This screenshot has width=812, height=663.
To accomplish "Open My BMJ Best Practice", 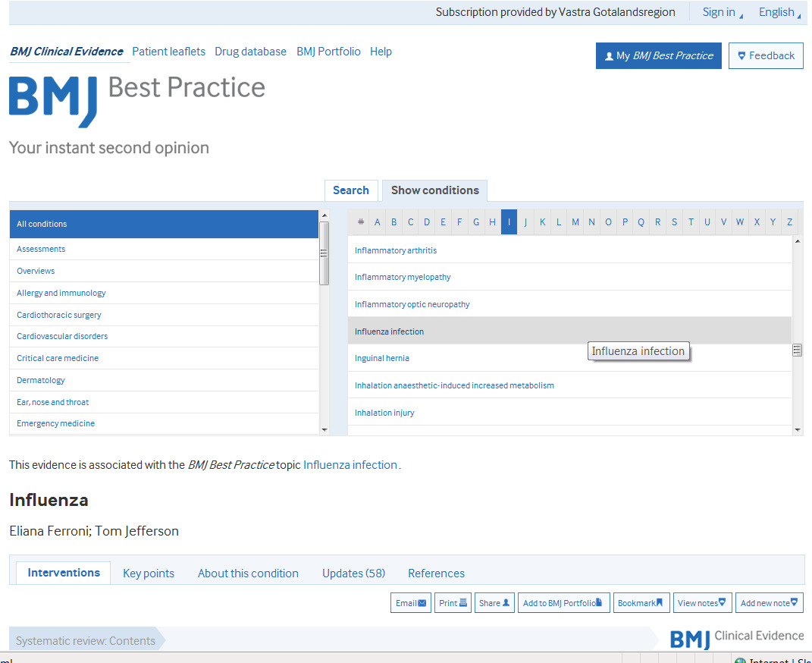I will tap(658, 55).
